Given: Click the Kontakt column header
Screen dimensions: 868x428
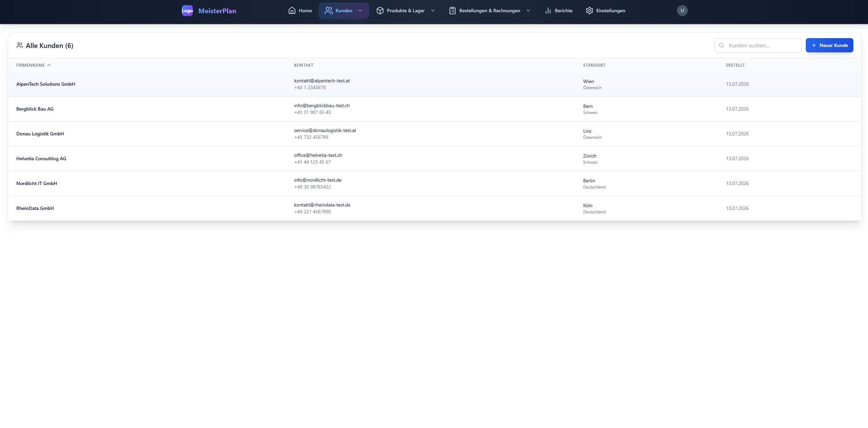Looking at the screenshot, I should (304, 65).
